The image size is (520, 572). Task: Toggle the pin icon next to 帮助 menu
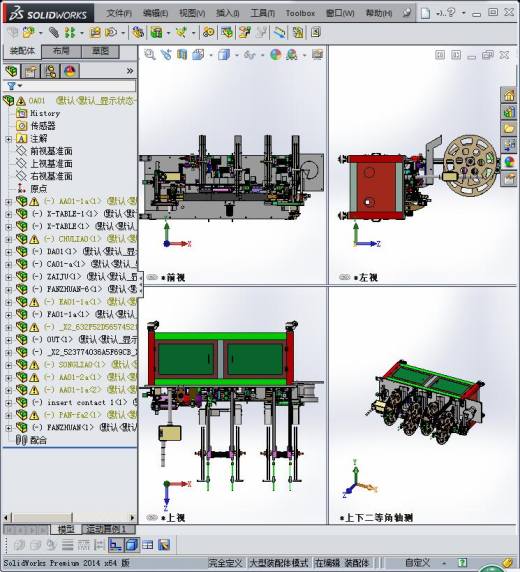coord(407,13)
